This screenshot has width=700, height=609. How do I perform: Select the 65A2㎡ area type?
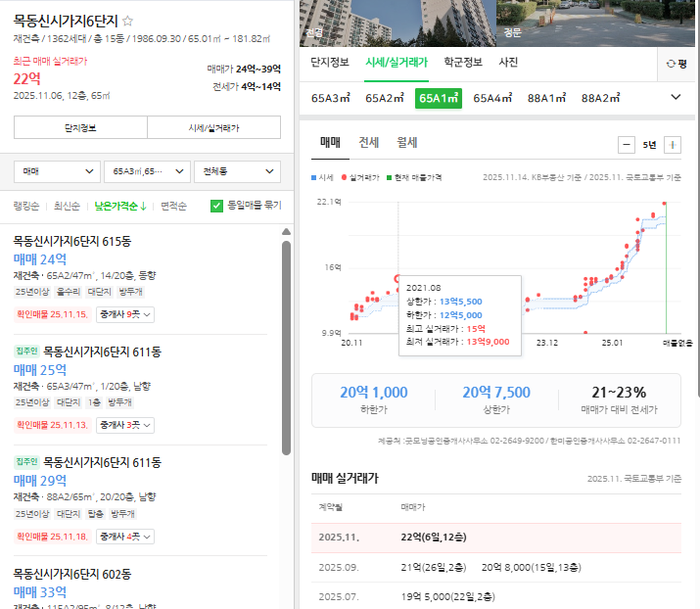pos(385,98)
